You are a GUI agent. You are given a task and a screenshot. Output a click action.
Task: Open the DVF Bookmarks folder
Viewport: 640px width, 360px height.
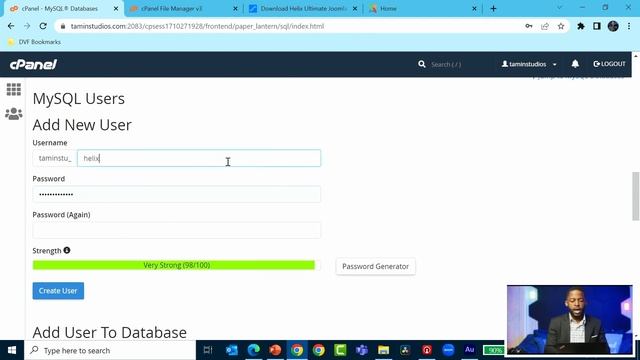click(34, 42)
